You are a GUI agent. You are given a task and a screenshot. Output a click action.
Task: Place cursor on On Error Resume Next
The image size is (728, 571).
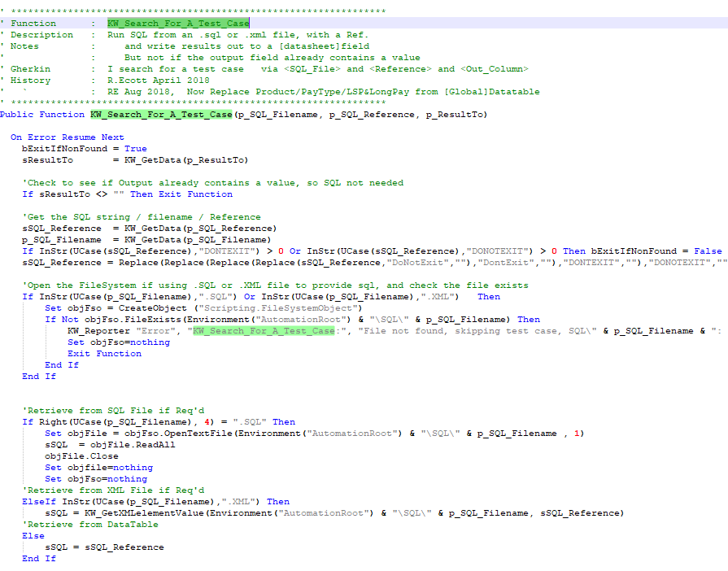(x=67, y=137)
